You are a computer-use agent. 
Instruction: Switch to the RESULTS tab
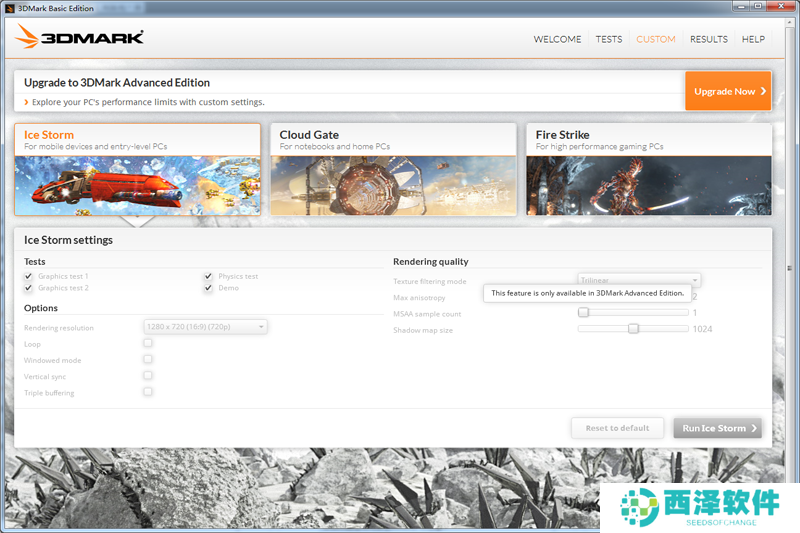708,39
